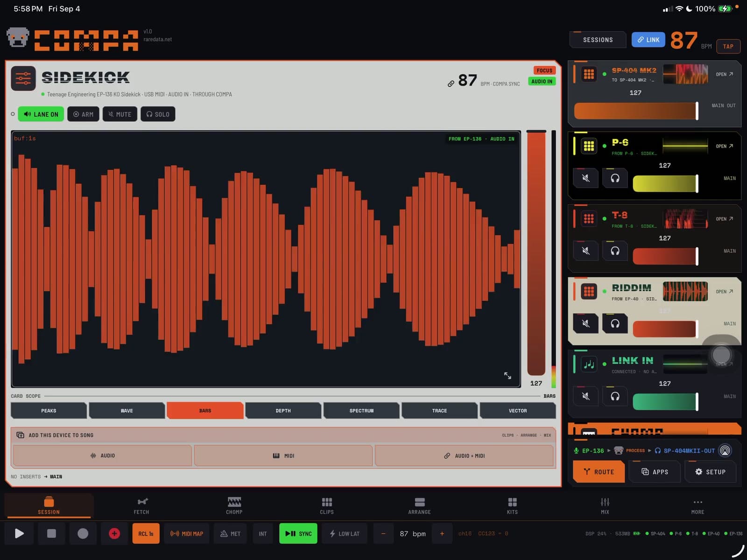Click the PROCESS dog icon in routing
Screen dimensions: 747x560
pyautogui.click(x=619, y=450)
